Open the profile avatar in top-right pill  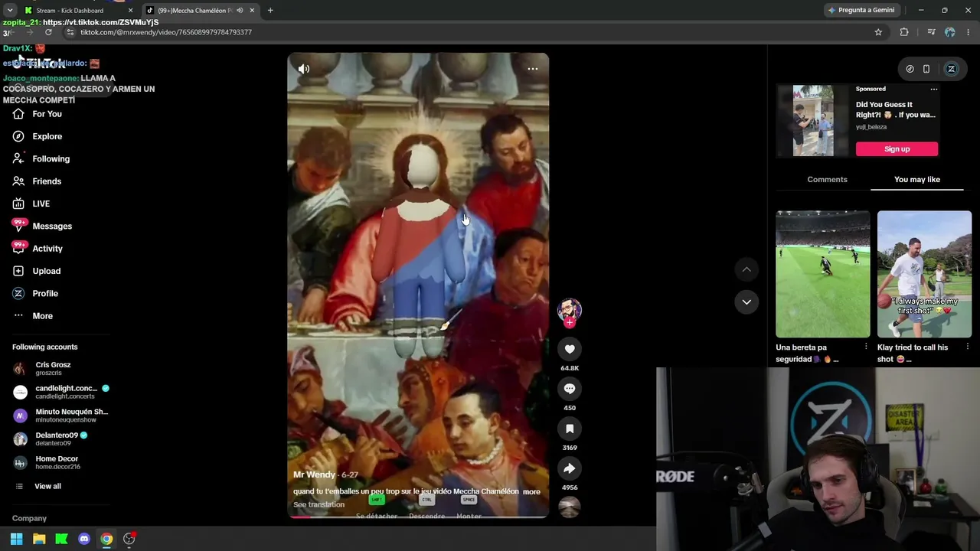point(952,69)
